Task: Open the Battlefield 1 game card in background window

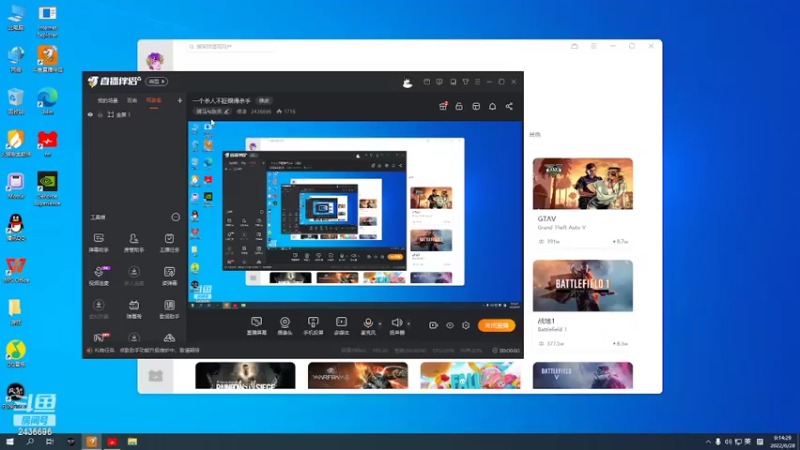Action: coord(583,304)
